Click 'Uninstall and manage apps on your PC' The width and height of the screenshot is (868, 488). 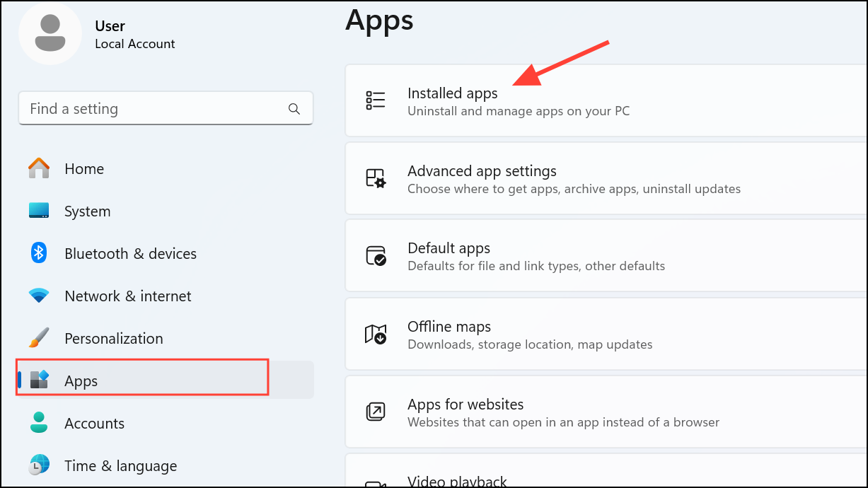(x=519, y=111)
